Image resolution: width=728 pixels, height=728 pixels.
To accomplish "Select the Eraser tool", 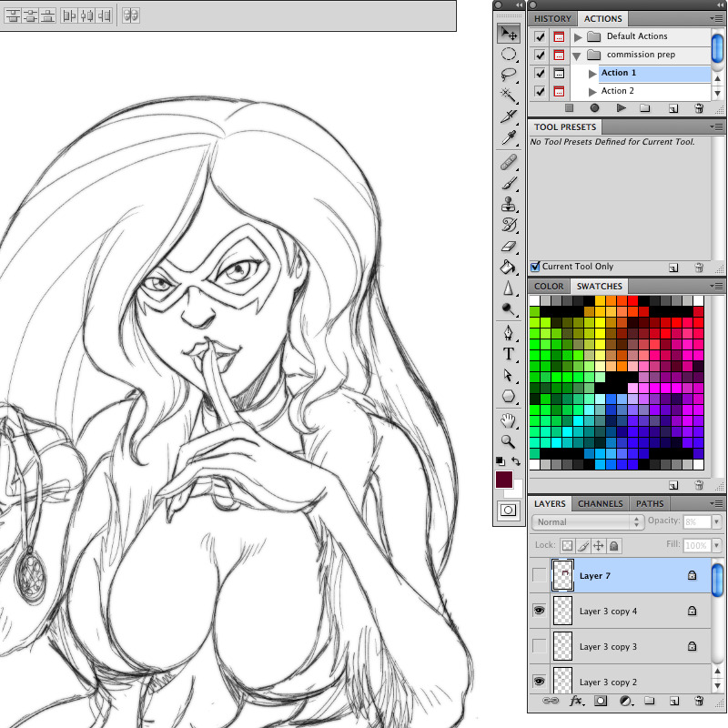I will point(509,246).
